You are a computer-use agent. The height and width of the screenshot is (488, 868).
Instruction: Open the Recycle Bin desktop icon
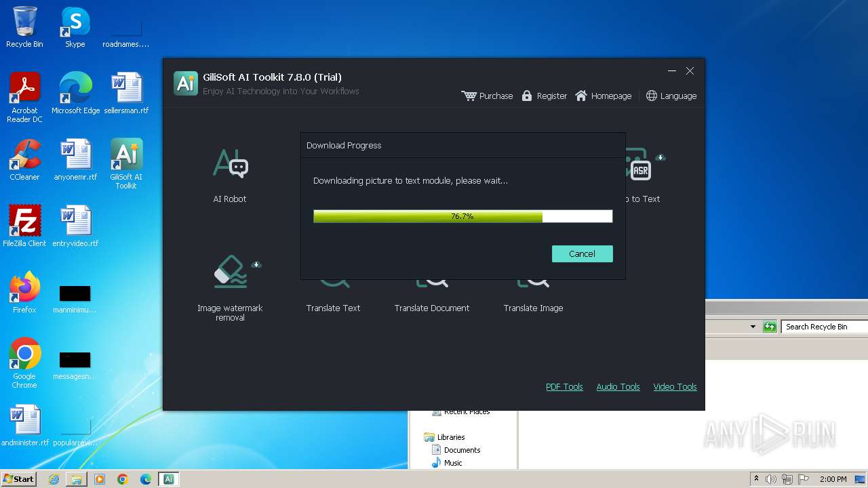coord(24,27)
